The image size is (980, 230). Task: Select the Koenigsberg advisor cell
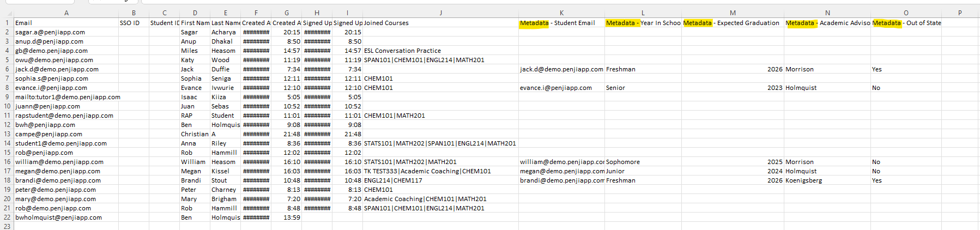827,180
